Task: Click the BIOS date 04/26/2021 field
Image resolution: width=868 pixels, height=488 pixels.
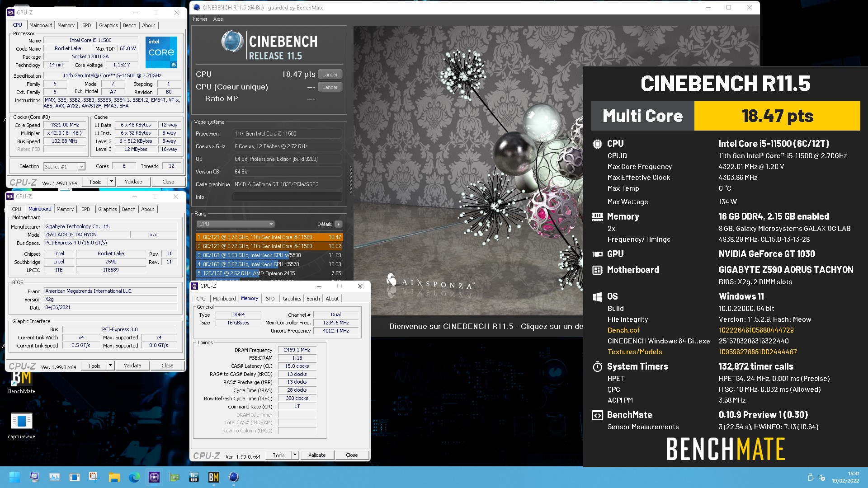Action: (x=110, y=307)
